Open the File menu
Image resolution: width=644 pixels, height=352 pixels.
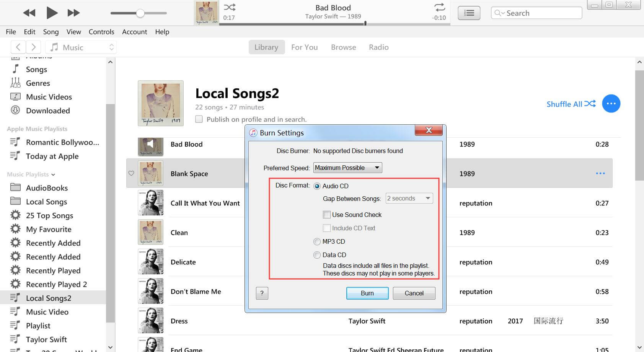[11, 32]
